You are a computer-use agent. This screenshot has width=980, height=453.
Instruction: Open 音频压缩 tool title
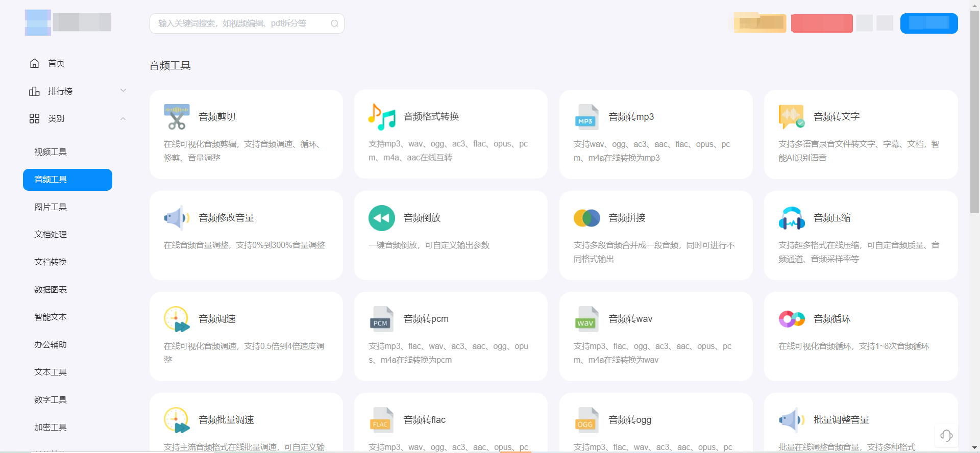[x=832, y=218]
